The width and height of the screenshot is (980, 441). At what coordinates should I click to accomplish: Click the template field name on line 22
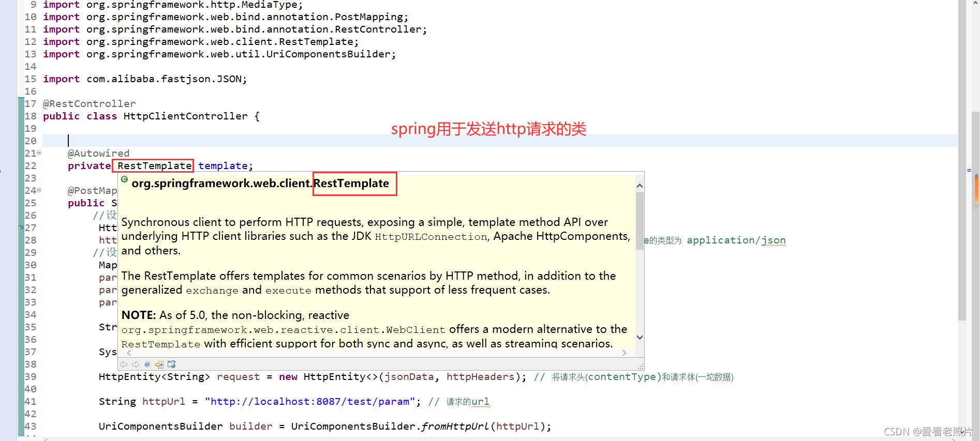223,166
